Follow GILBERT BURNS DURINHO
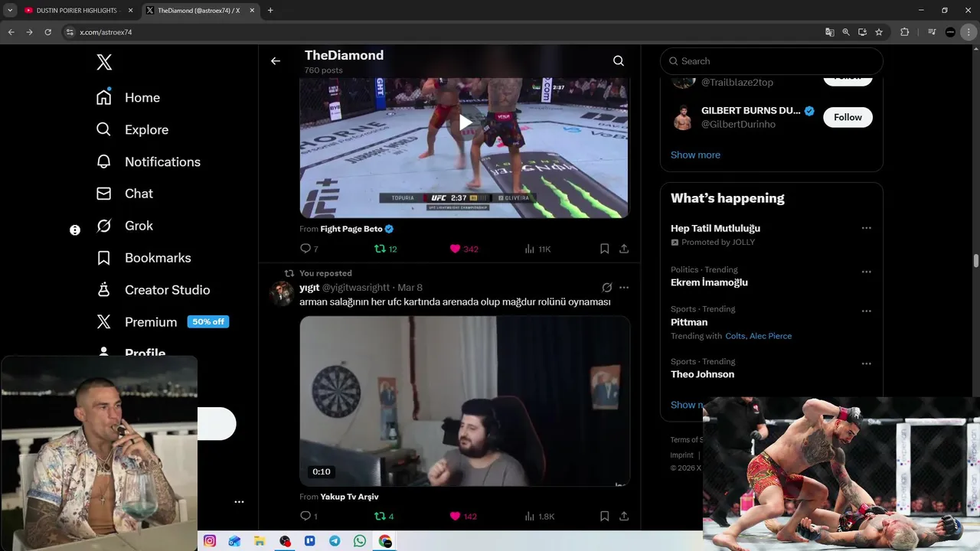This screenshot has width=980, height=551. (x=848, y=117)
